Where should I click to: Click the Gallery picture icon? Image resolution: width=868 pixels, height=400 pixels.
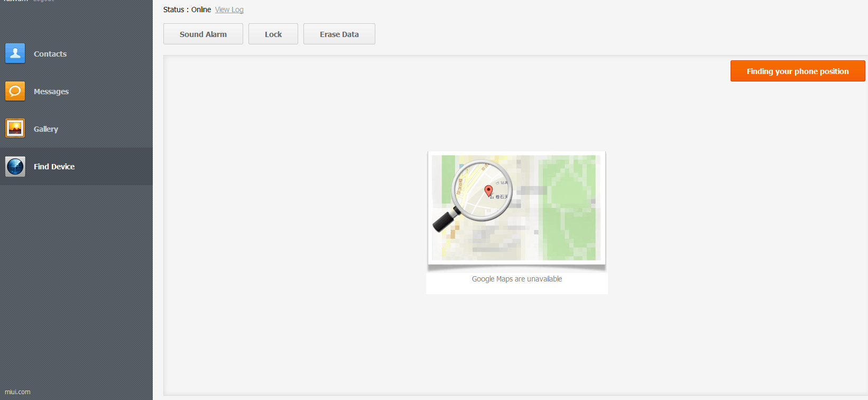click(x=15, y=129)
